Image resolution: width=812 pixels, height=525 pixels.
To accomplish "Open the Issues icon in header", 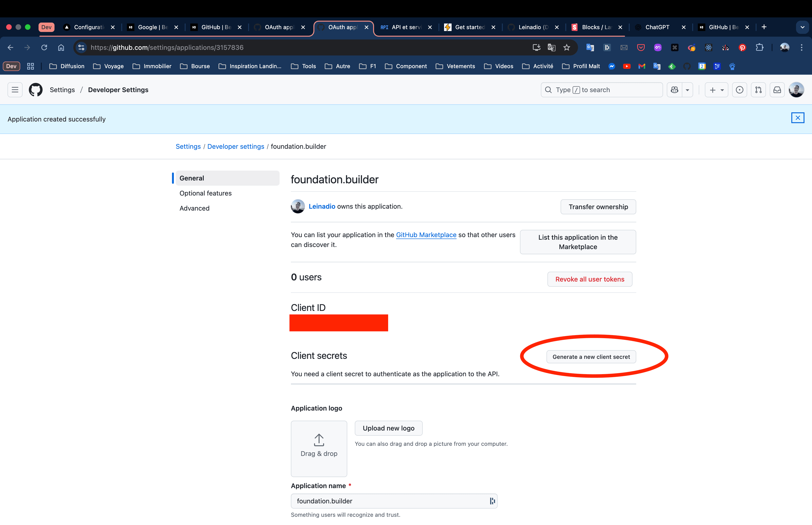I will [739, 90].
